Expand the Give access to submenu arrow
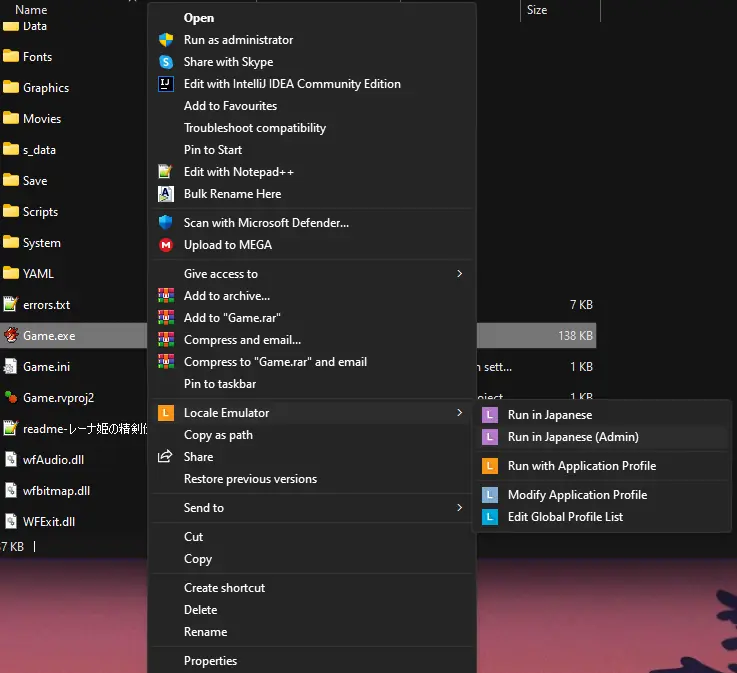Screen dimensions: 737x673 [x=459, y=274]
